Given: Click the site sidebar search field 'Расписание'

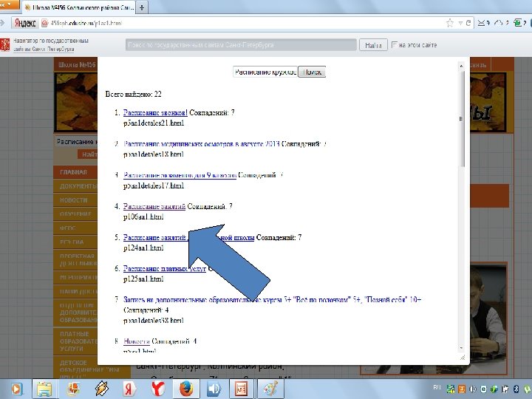Looking at the screenshot, I should [76, 141].
